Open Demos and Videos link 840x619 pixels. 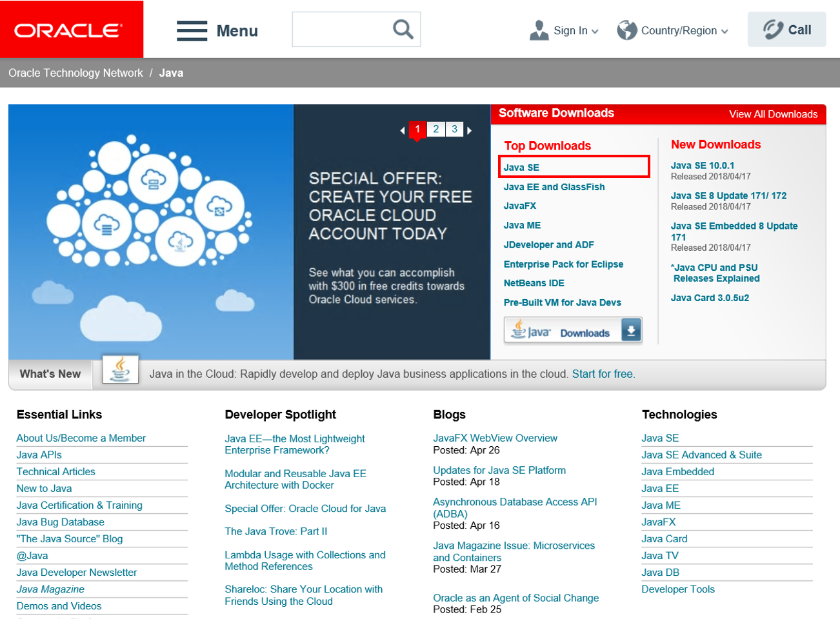click(59, 605)
